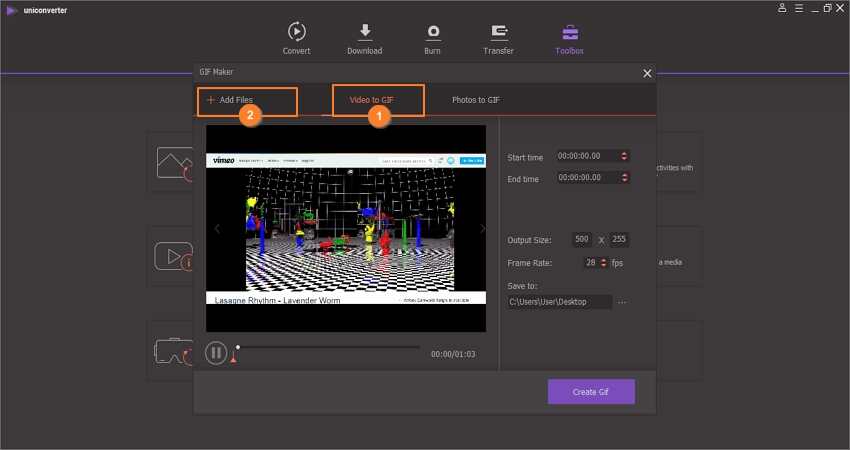
Task: Click the user account icon
Action: [x=782, y=8]
